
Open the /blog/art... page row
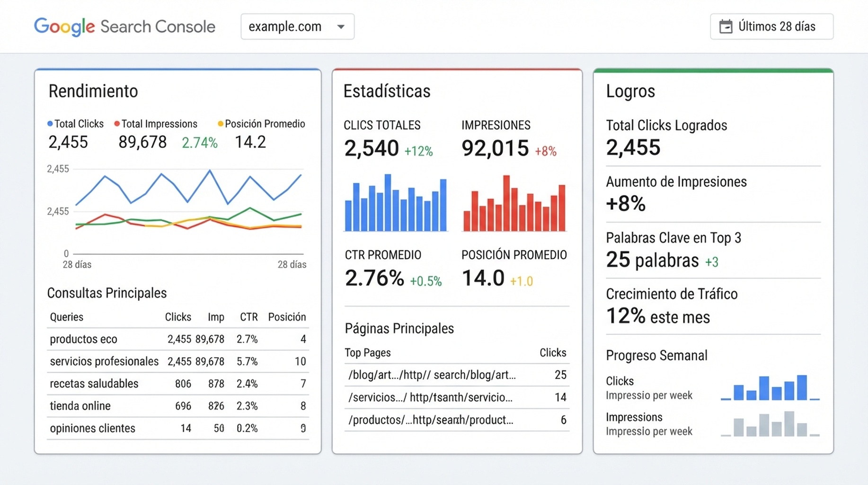457,375
